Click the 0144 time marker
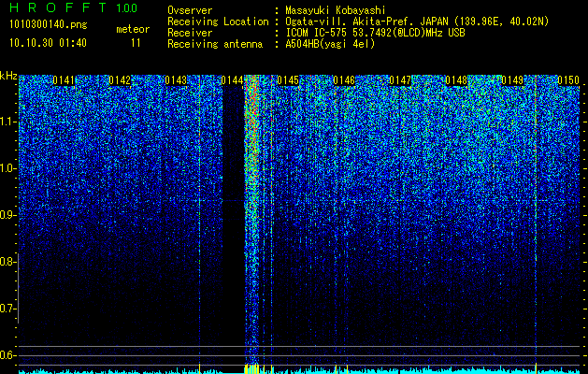 (x=232, y=80)
